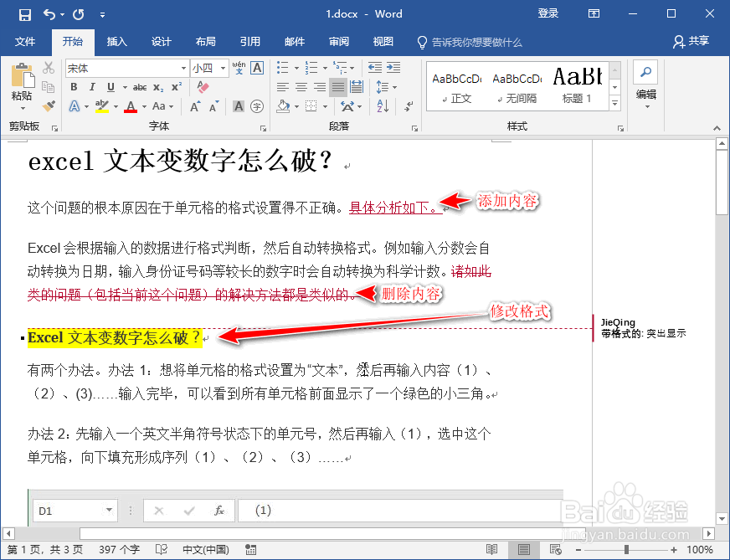Click the Sort A-Z icon
Viewport: 730px width, 560px height.
pyautogui.click(x=383, y=106)
